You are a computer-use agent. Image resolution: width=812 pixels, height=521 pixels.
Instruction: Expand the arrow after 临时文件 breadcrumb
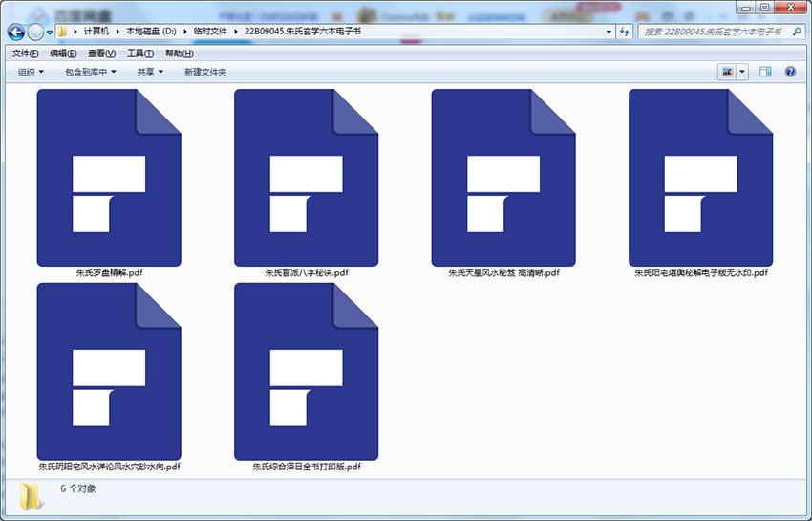pyautogui.click(x=236, y=32)
